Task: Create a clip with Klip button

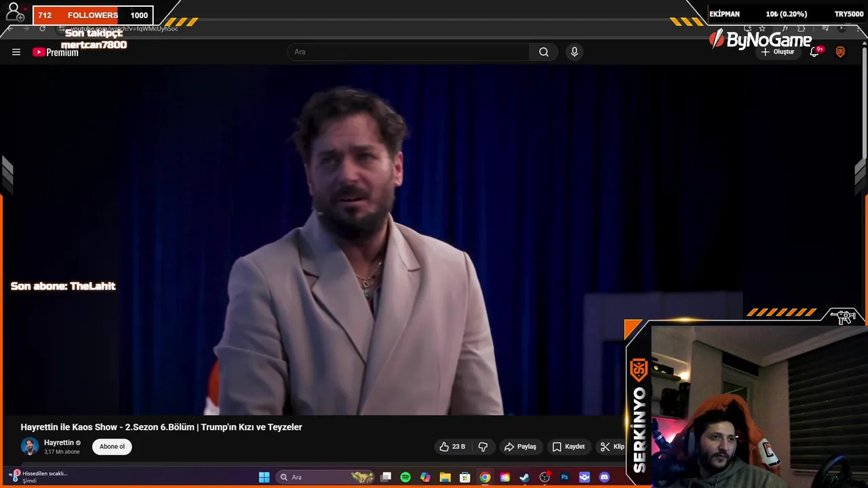Action: click(612, 447)
